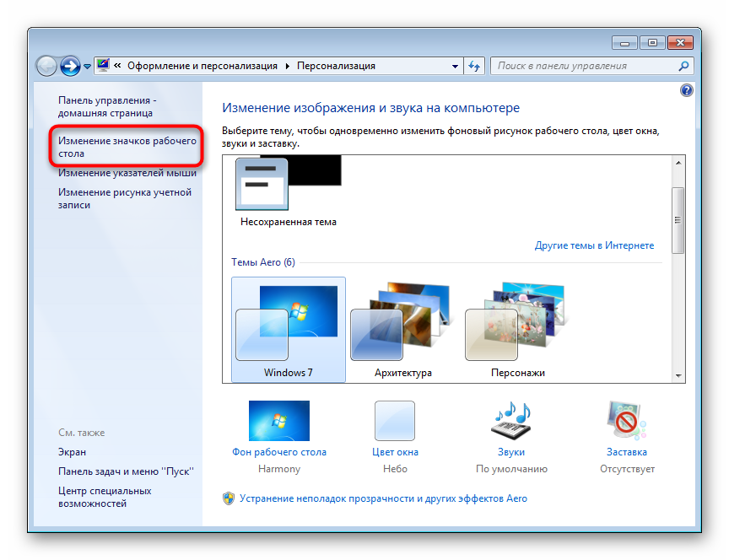Click the breadcrumb overflow chevron
Viewport: 729px width, 560px height.
pos(119,65)
